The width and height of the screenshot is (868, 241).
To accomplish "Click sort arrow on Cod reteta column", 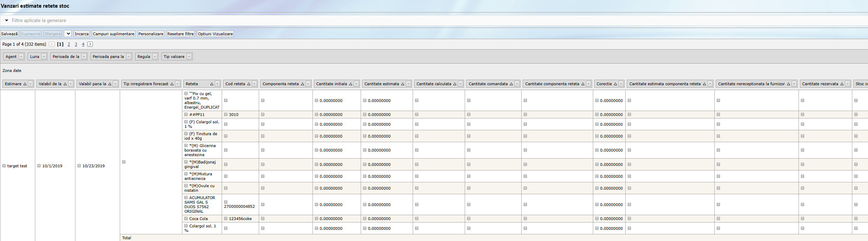I will point(249,84).
